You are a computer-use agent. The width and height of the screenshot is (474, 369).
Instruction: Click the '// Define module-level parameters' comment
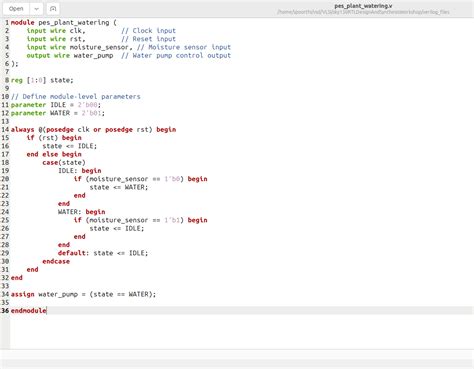point(76,97)
